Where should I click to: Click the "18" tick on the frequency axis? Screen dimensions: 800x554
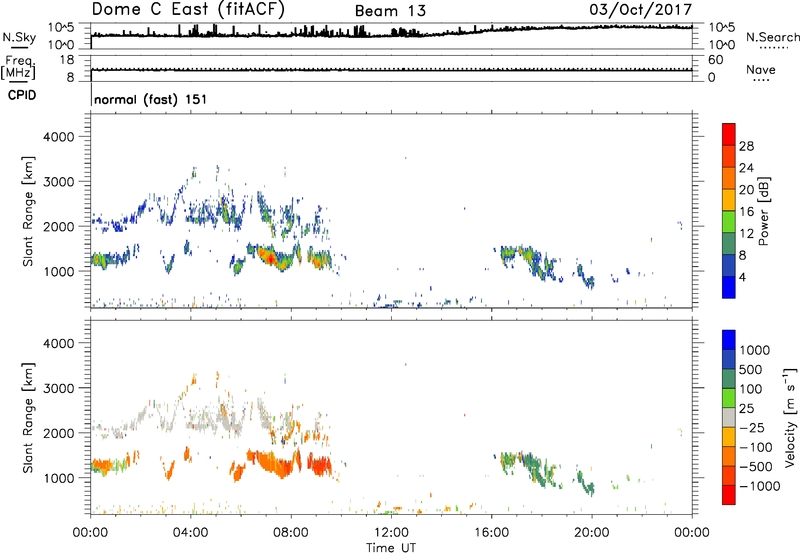coord(67,60)
